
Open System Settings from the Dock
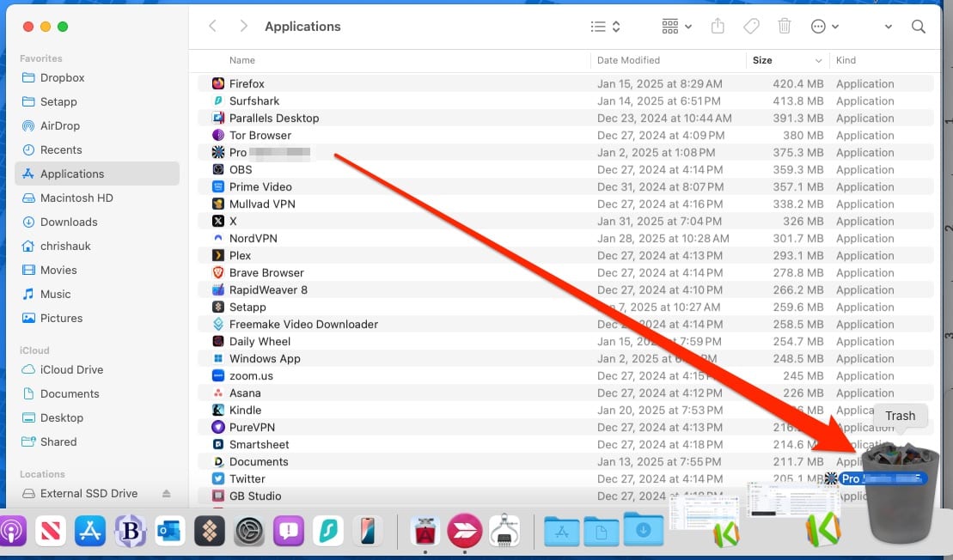(x=248, y=530)
